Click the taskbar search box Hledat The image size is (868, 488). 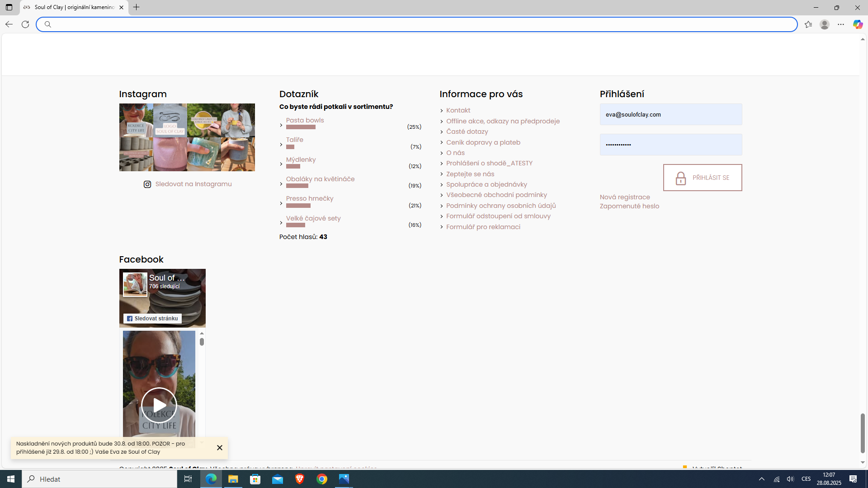(x=99, y=479)
